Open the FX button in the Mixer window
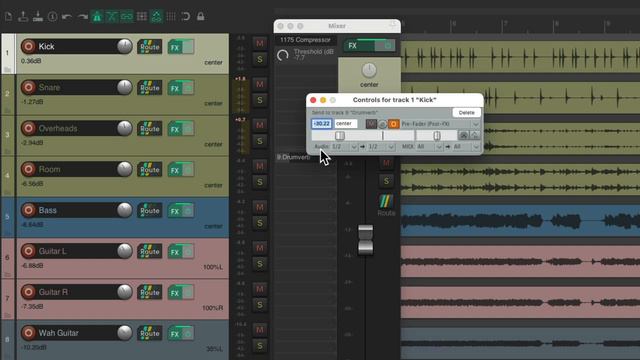Screen dimensions: 640x360 click(x=353, y=46)
